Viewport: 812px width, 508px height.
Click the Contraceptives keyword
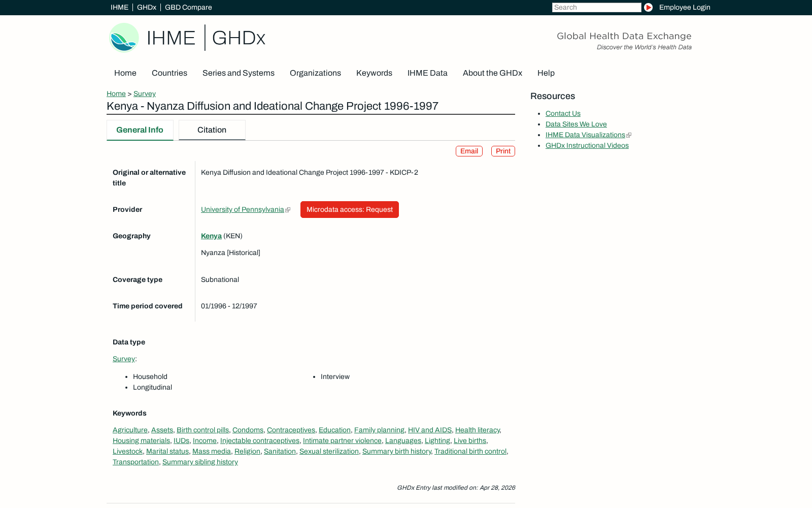coord(291,430)
